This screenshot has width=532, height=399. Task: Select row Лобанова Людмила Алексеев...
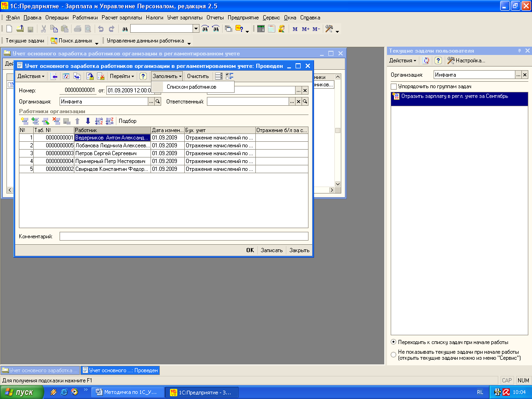point(163,145)
